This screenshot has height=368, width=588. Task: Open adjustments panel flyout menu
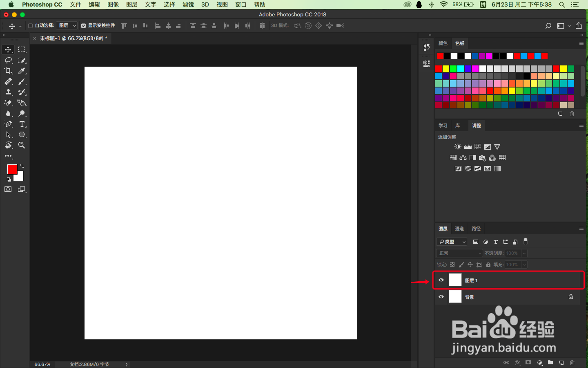point(581,125)
